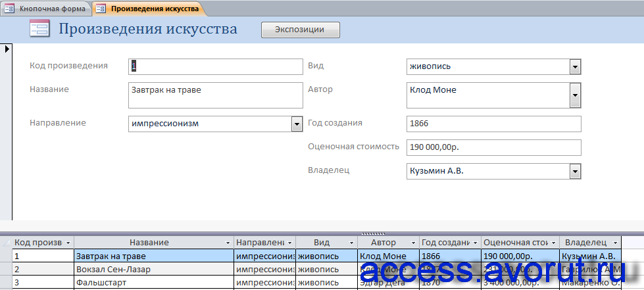Select the Фальшстарт cell in the datasheet

click(154, 283)
